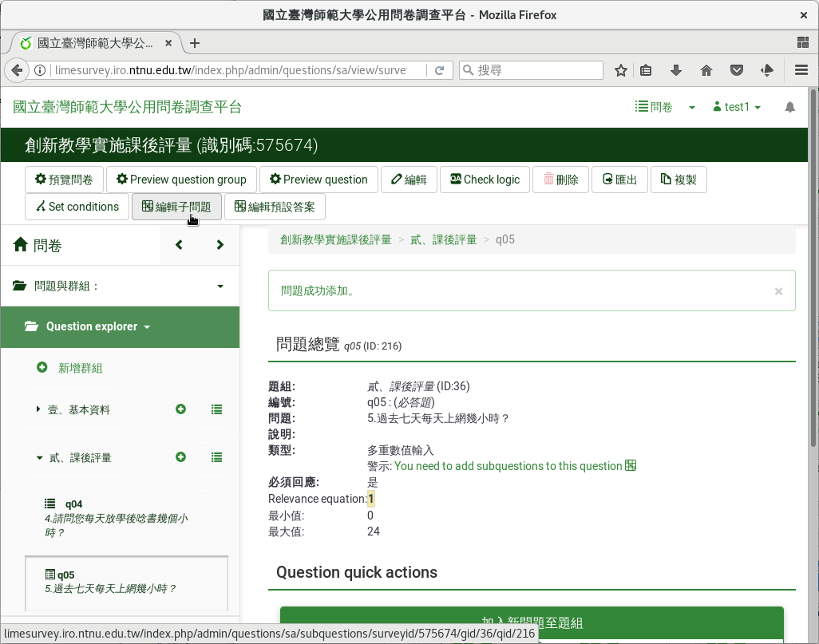Click Firefox back navigation arrow
This screenshot has width=819, height=644.
click(17, 70)
